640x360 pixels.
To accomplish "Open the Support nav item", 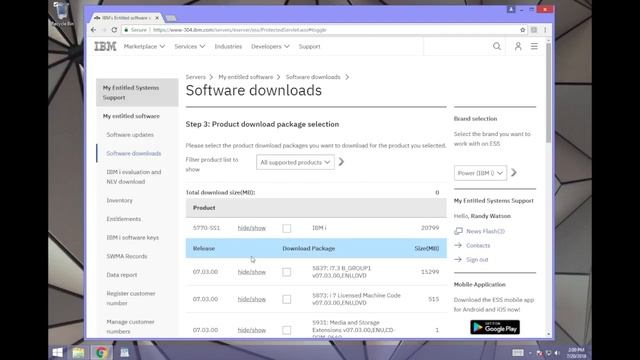I will (309, 47).
